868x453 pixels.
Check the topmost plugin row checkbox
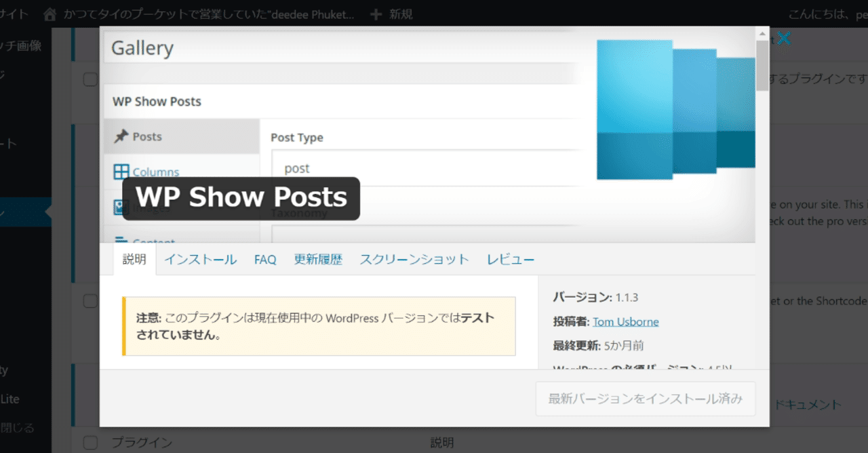pyautogui.click(x=90, y=79)
